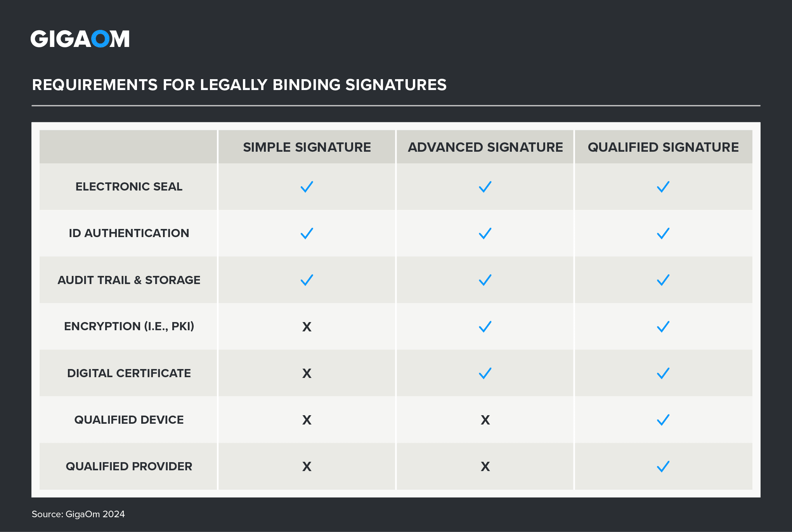Image resolution: width=792 pixels, height=532 pixels.
Task: Click the Qualified Provider checkmark under Qualified Signature
Action: pos(663,466)
